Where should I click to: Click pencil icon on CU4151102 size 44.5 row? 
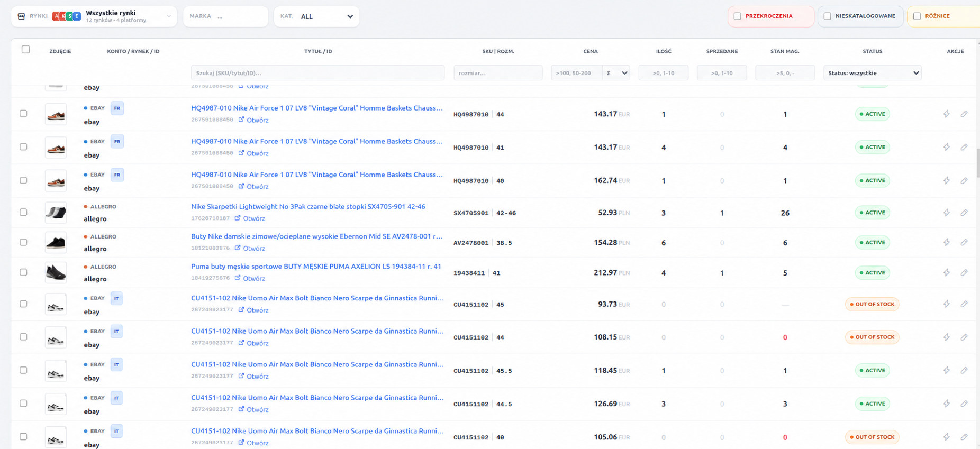click(x=964, y=404)
